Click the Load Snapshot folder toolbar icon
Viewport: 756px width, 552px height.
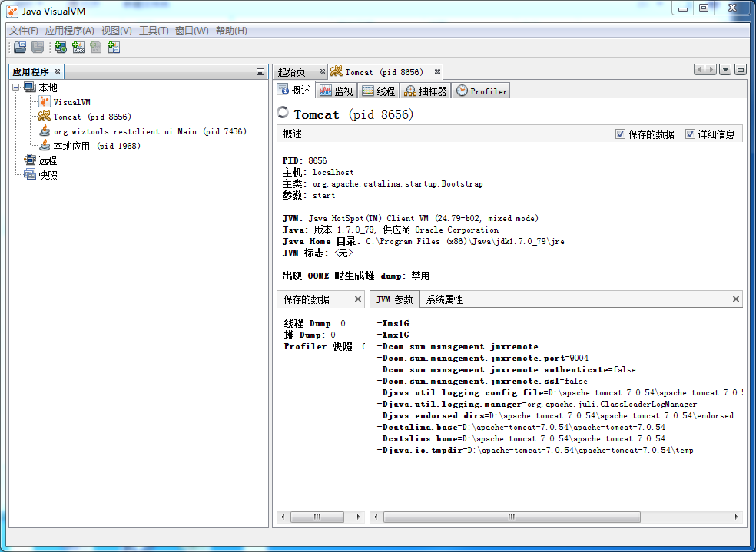(x=20, y=47)
